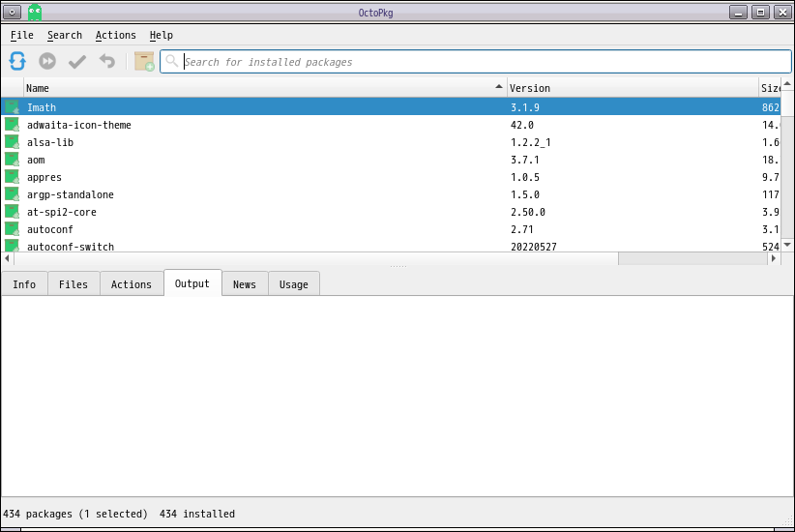Click the at-spi2-core package status icon
This screenshot has width=795, height=532.
tap(12, 212)
